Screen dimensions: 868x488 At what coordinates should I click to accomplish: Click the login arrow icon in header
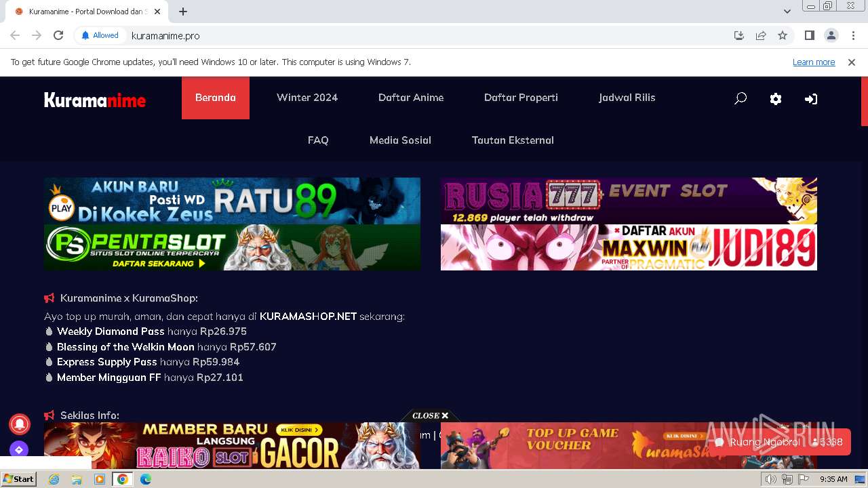tap(811, 99)
